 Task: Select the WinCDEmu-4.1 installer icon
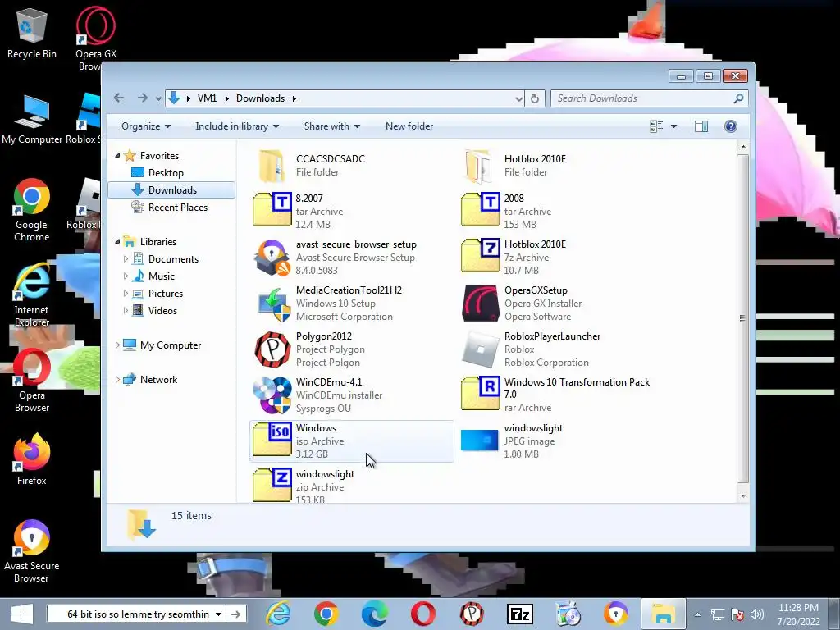click(x=272, y=395)
